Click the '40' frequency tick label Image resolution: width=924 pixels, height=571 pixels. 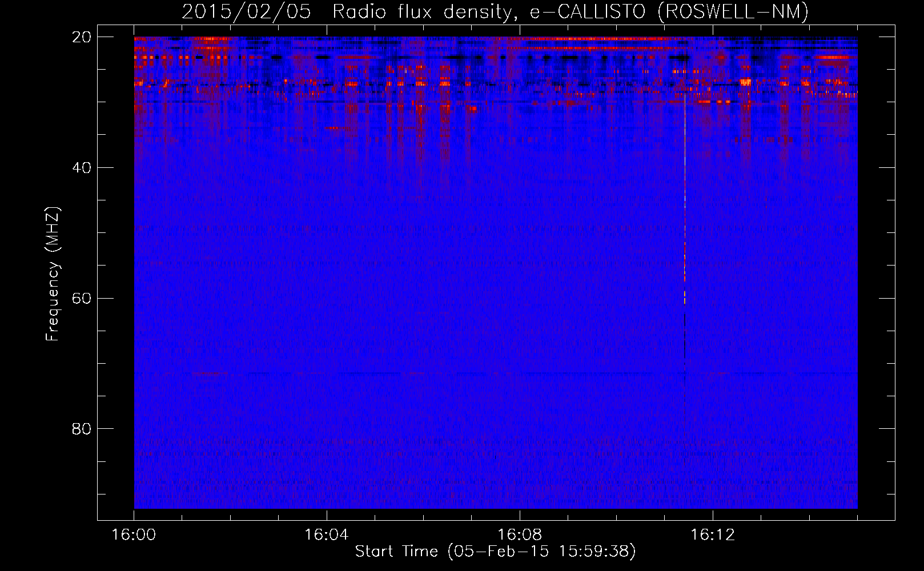coord(82,168)
